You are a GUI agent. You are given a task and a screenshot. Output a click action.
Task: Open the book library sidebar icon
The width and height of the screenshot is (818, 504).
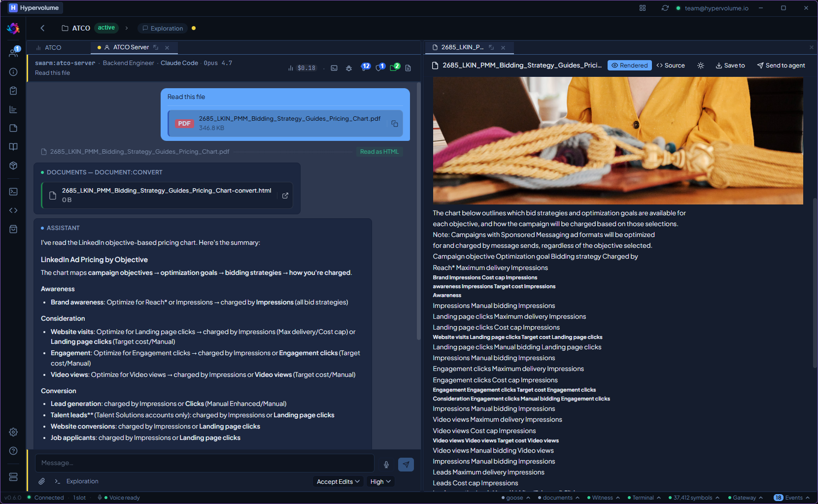pyautogui.click(x=13, y=147)
